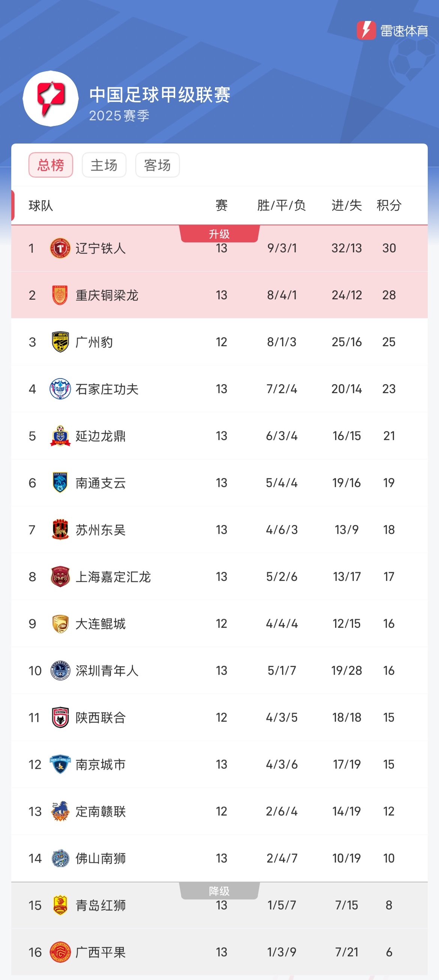This screenshot has height=980, width=439.
Task: Click the Liaoning Tieren (辽宁铁人) team crest
Action: click(x=60, y=248)
